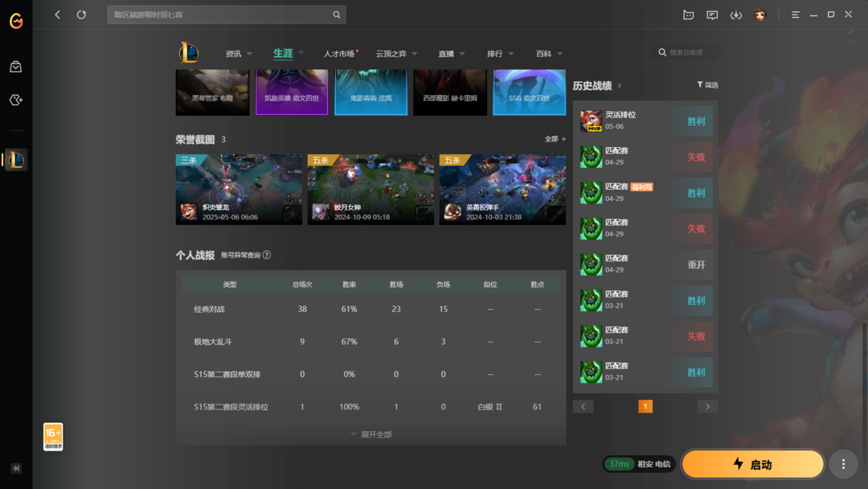Go back with the left arrow
The image size is (868, 489).
(x=58, y=15)
